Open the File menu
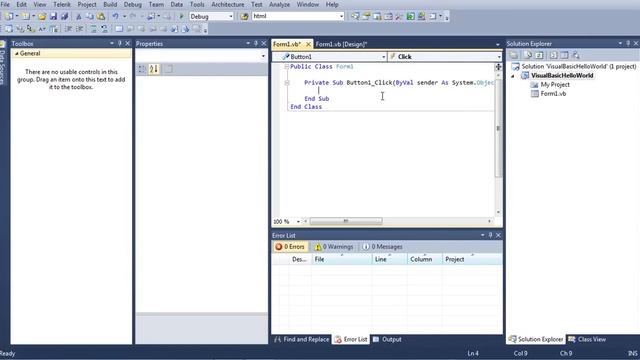The image size is (640, 360). coord(5,4)
